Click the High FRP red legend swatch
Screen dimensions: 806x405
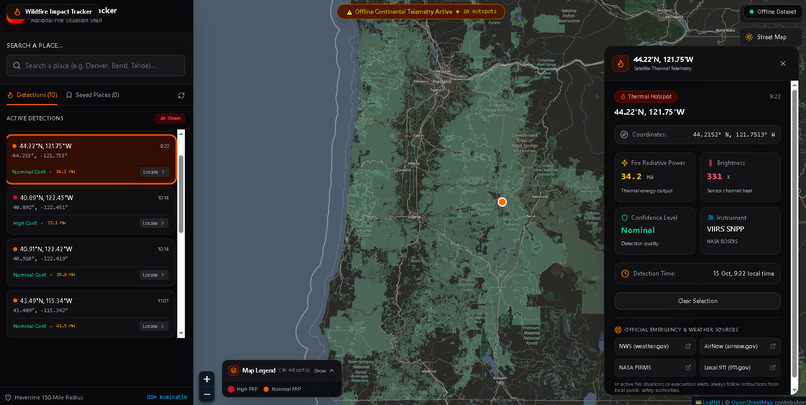(x=231, y=390)
